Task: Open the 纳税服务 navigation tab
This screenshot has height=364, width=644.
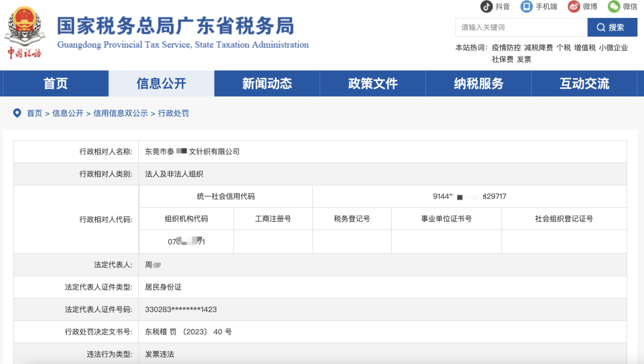Action: pyautogui.click(x=478, y=83)
